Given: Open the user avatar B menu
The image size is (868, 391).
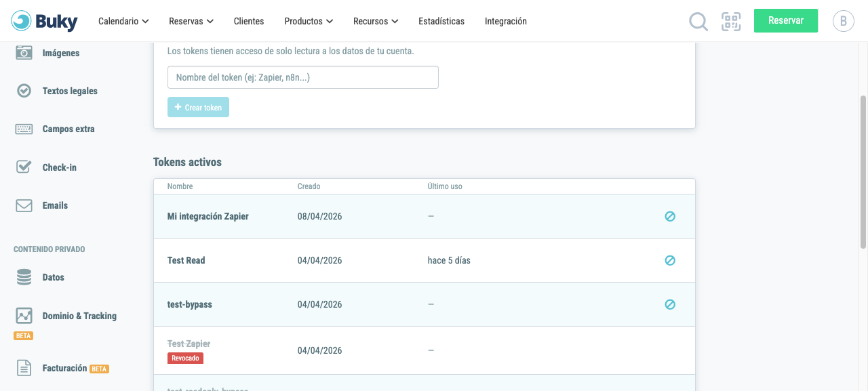Looking at the screenshot, I should pyautogui.click(x=844, y=21).
